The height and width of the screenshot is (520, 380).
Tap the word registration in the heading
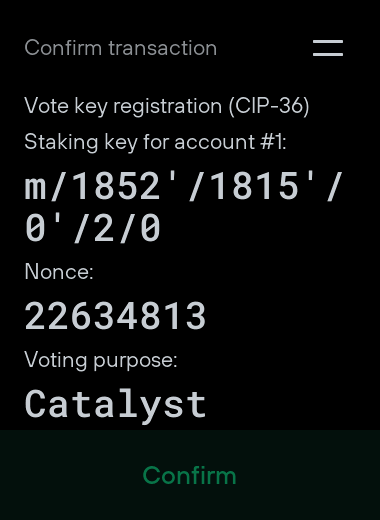tap(167, 107)
